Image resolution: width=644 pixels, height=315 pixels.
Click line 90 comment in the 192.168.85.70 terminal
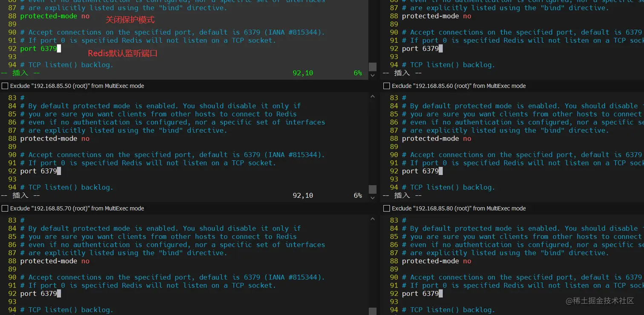[x=172, y=277]
